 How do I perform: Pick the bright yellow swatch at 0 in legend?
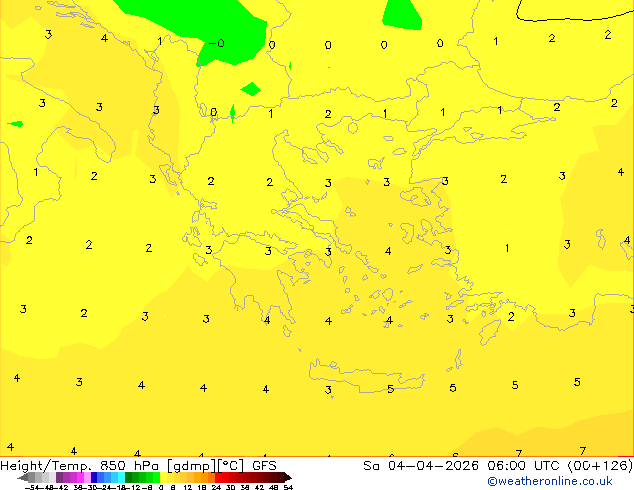(x=163, y=477)
